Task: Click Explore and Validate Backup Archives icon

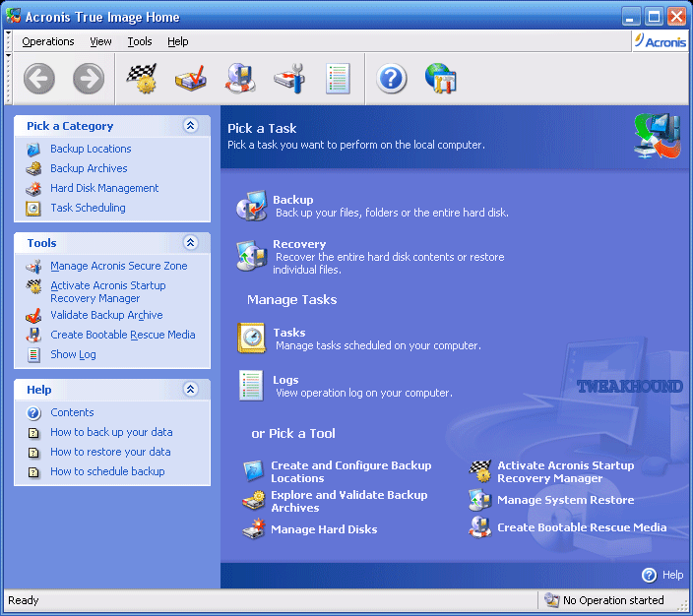Action: (x=254, y=501)
